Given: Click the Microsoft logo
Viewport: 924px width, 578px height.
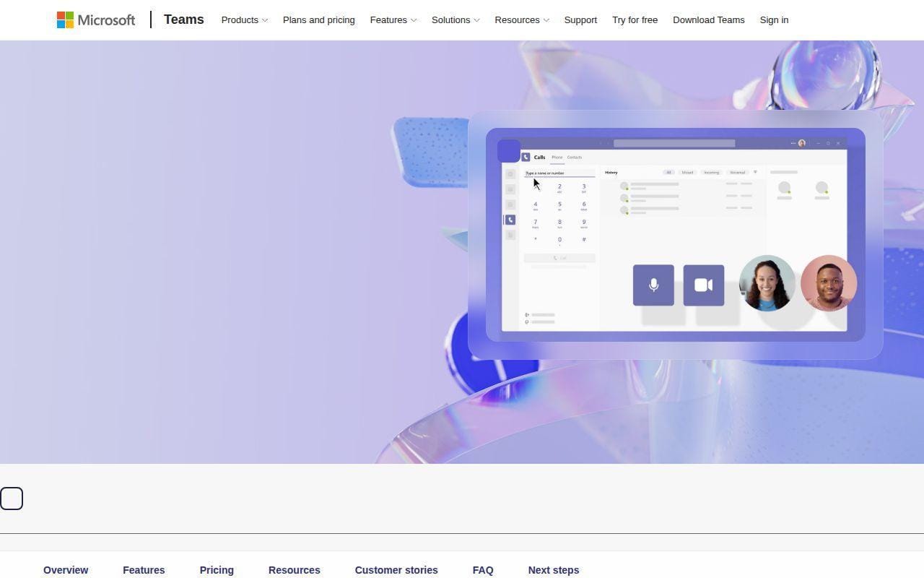Looking at the screenshot, I should click(x=96, y=20).
